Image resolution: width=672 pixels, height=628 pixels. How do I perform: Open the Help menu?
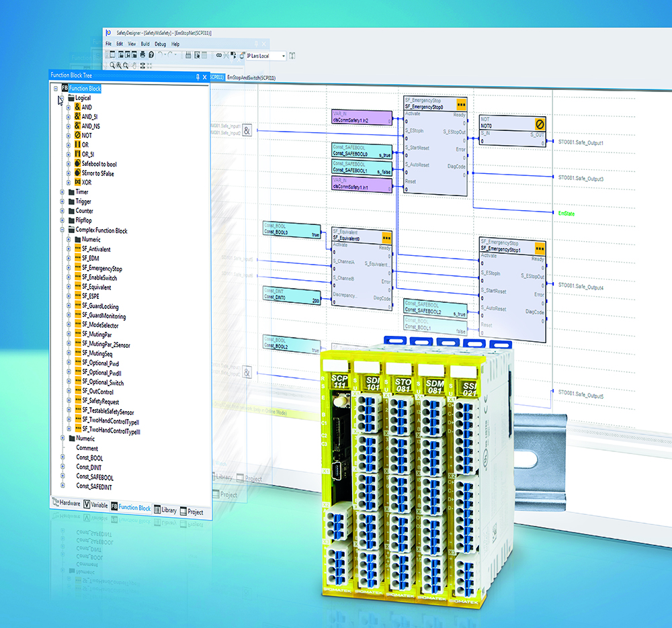(175, 44)
